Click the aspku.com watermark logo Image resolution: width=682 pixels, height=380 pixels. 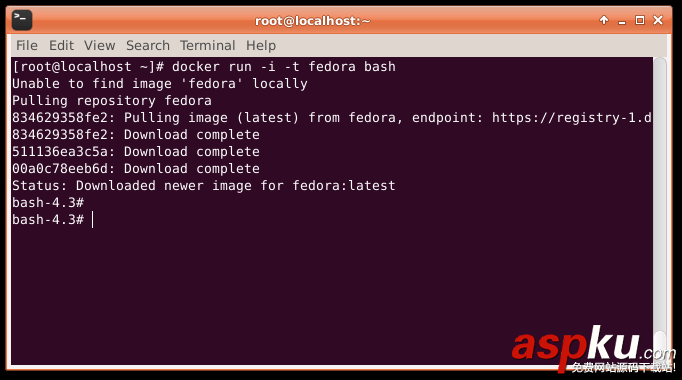594,349
